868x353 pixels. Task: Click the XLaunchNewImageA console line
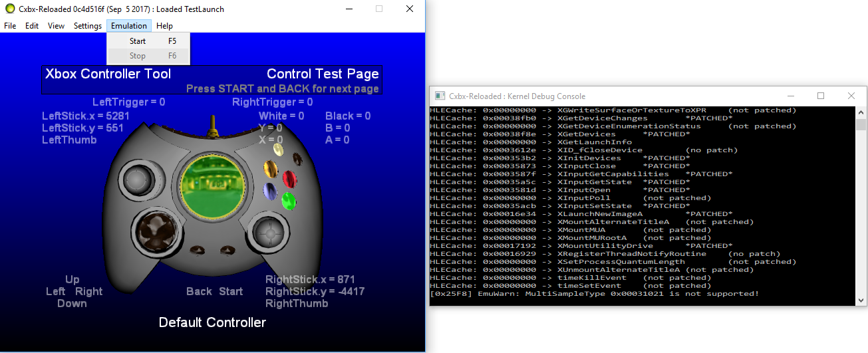(581, 213)
